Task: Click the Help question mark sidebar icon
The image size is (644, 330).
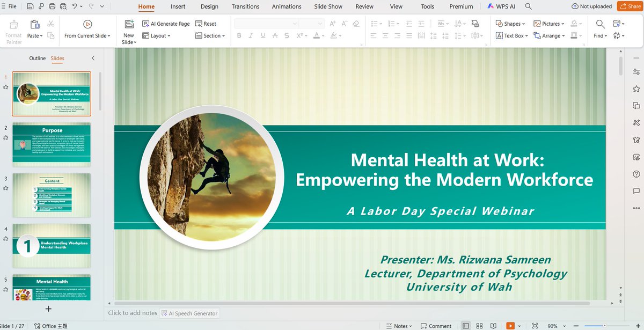Action: [x=636, y=174]
